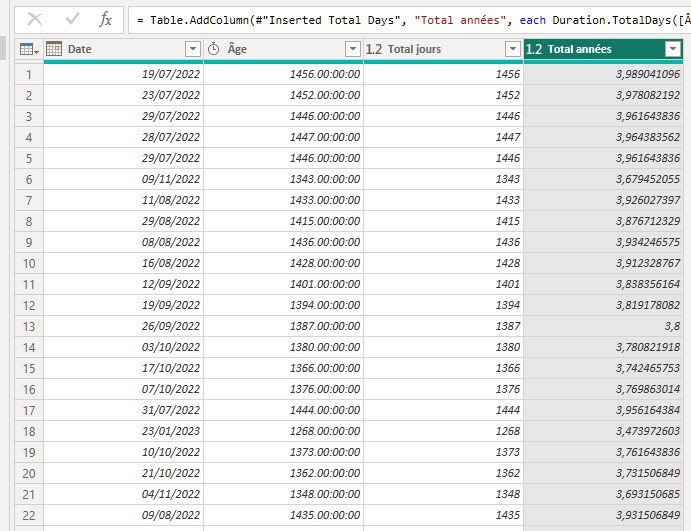The width and height of the screenshot is (691, 531).
Task: Select date cell 26/09/2022
Action: (123, 327)
